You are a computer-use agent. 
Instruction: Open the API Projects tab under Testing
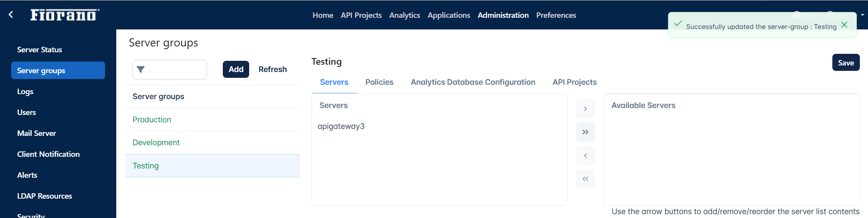pyautogui.click(x=575, y=82)
